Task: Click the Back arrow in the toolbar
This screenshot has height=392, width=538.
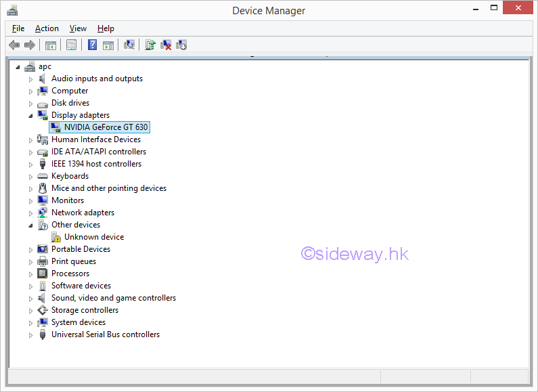Action: [14, 45]
